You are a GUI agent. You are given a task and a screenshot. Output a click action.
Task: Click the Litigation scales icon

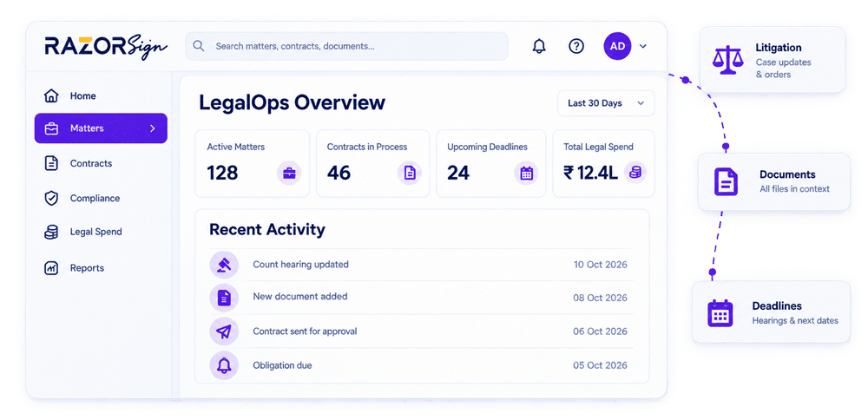pos(728,60)
